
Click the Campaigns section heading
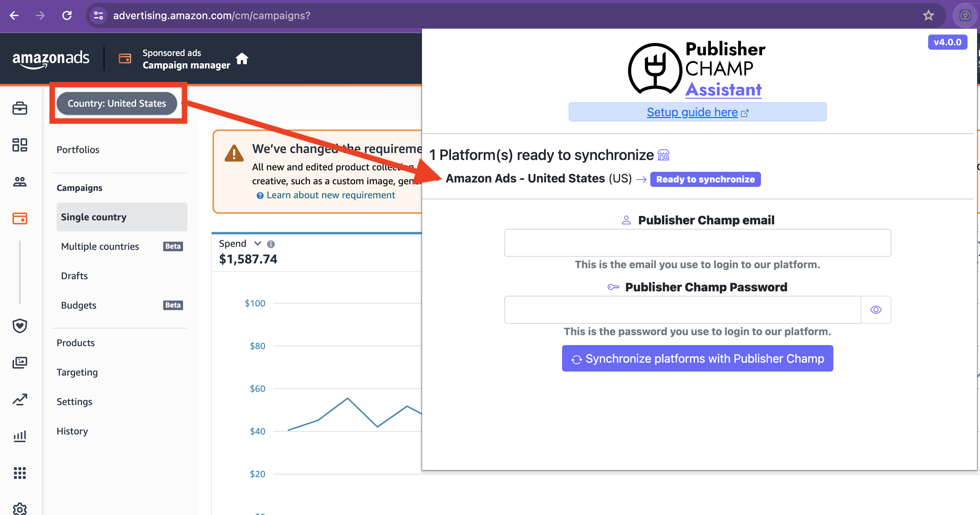[x=79, y=188]
